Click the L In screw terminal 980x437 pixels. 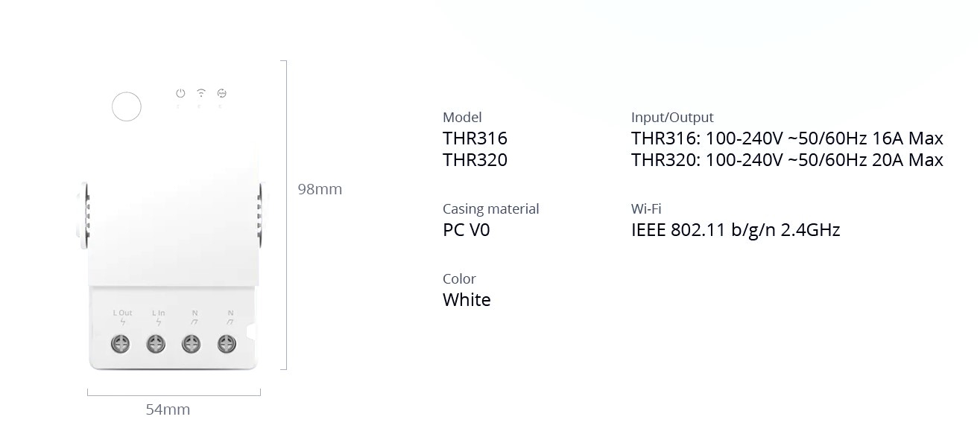click(x=156, y=343)
